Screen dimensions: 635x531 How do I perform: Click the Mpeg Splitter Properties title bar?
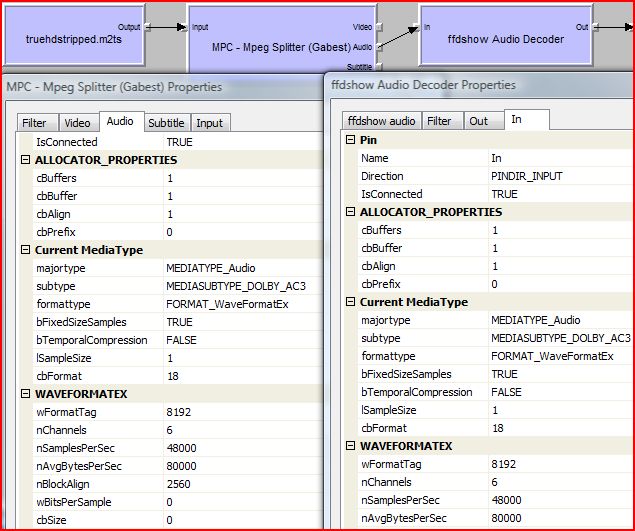[162, 87]
